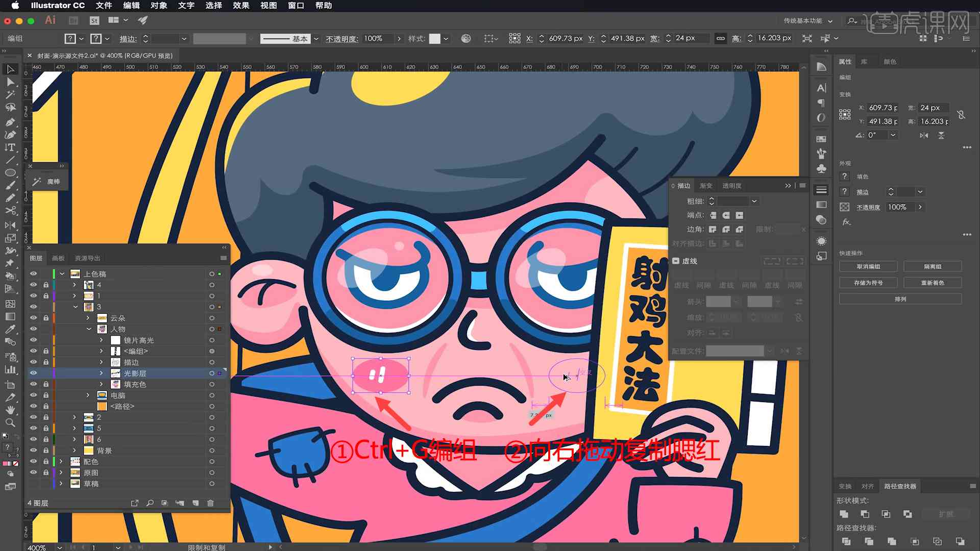
Task: Select the Zoom tool
Action: click(x=10, y=422)
